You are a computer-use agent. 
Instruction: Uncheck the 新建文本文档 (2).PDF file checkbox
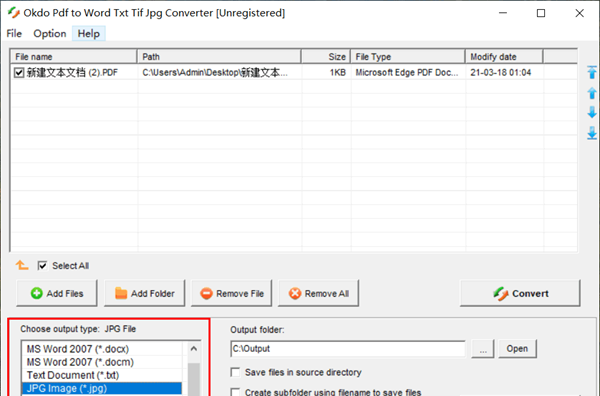click(19, 72)
